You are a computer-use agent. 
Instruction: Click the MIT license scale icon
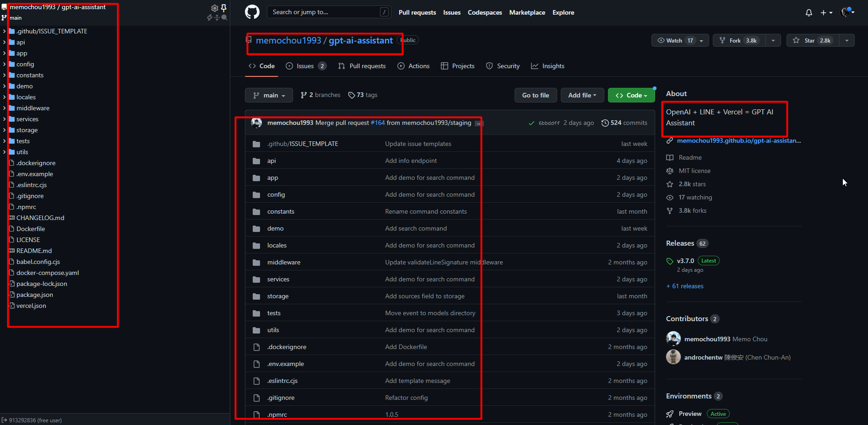[670, 171]
